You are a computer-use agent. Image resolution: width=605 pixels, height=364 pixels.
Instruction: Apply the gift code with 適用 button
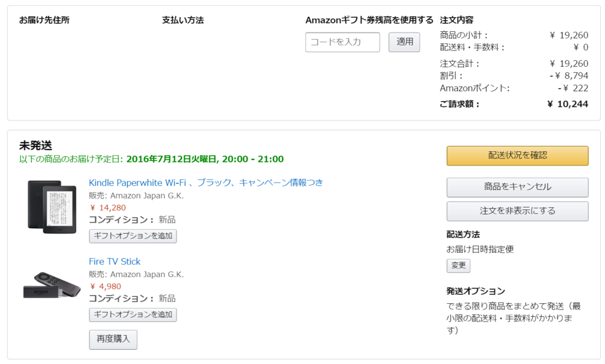tap(404, 42)
